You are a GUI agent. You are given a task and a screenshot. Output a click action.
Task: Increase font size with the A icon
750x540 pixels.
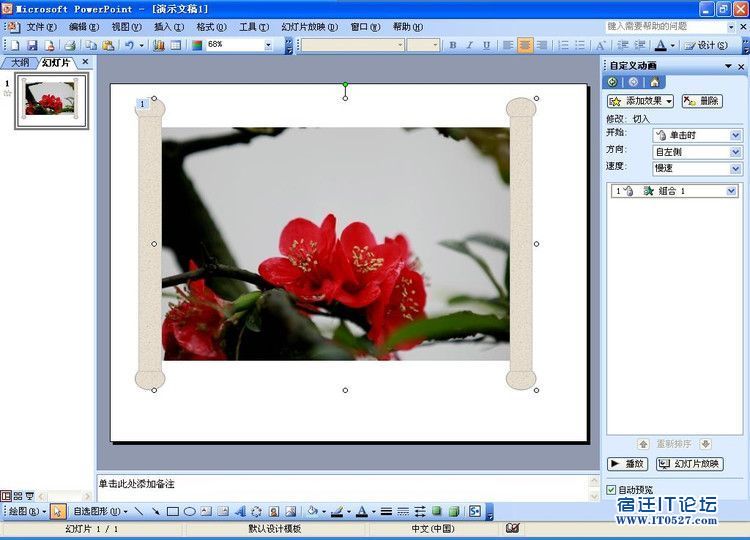click(601, 45)
